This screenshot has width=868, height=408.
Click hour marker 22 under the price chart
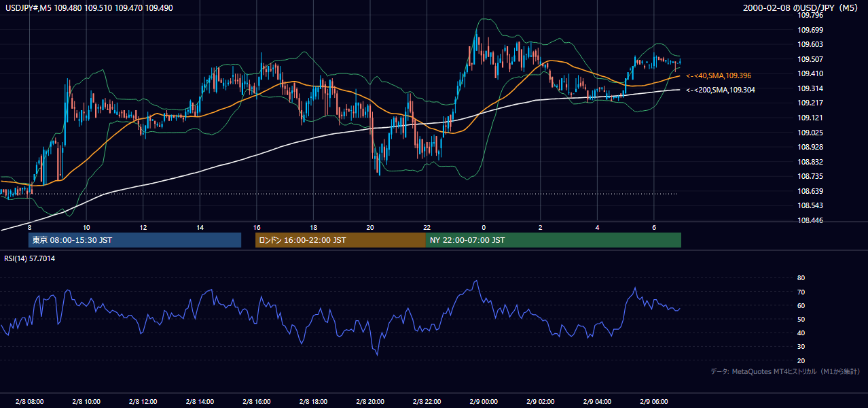tap(427, 227)
